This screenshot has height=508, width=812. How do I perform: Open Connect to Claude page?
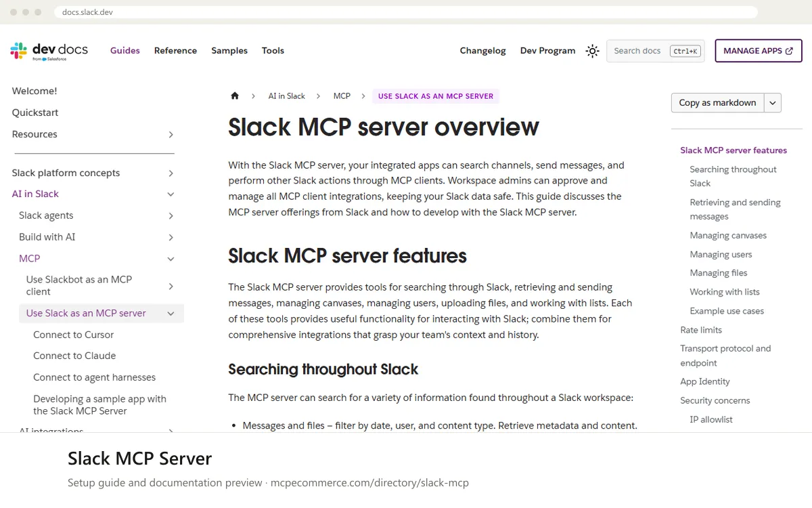point(74,356)
